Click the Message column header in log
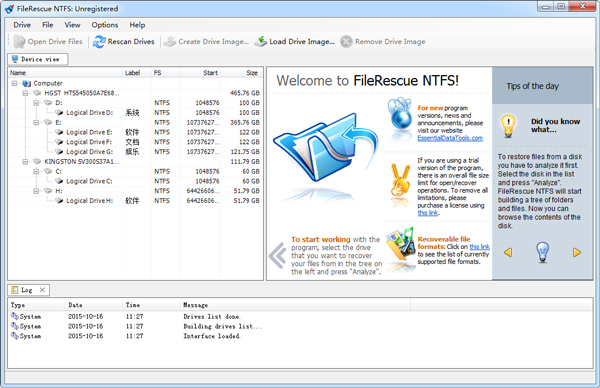Screen dimensions: 600x388 tap(295, 305)
